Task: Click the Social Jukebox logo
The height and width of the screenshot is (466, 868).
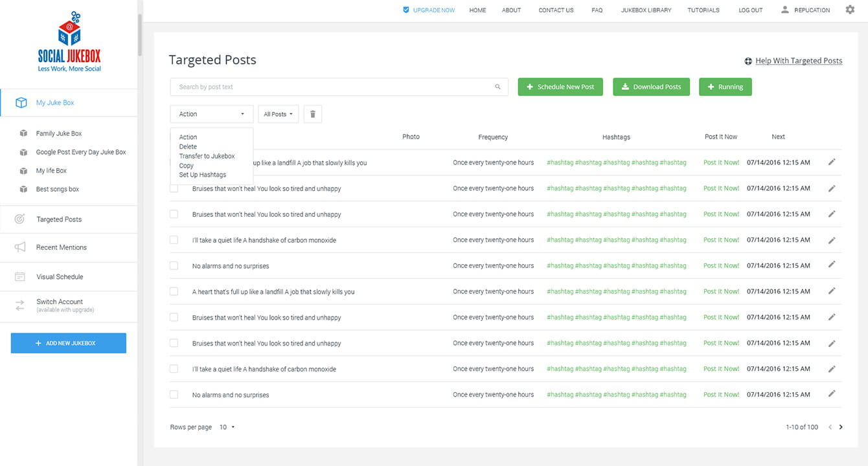Action: coord(69,41)
